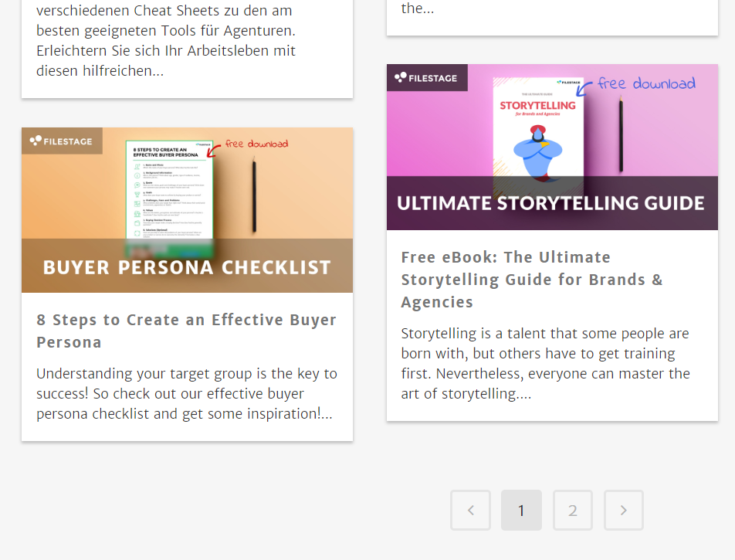Open the Buyer Persona Checklist thumbnail
Image resolution: width=735 pixels, height=560 pixels.
click(187, 210)
